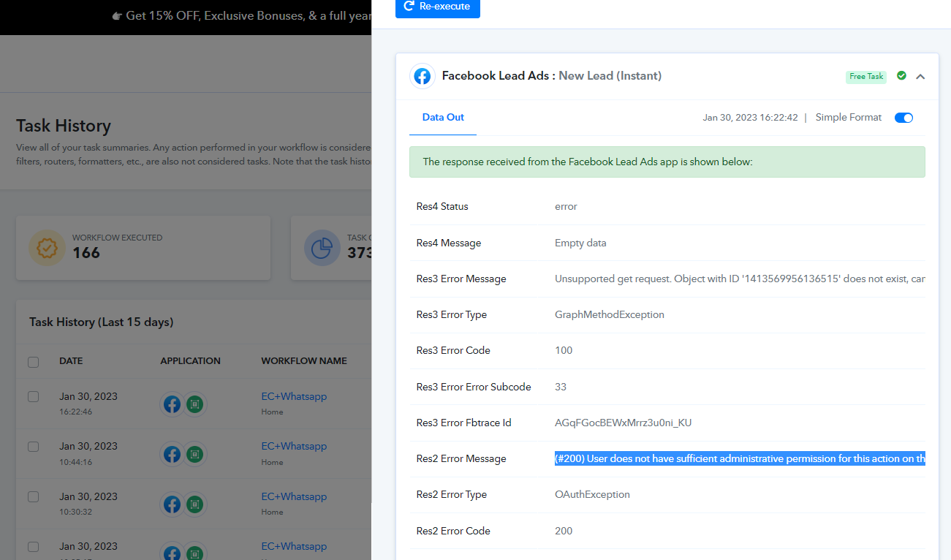Click the green app icon in the 10:44:16 row
951x560 pixels.
(x=194, y=454)
